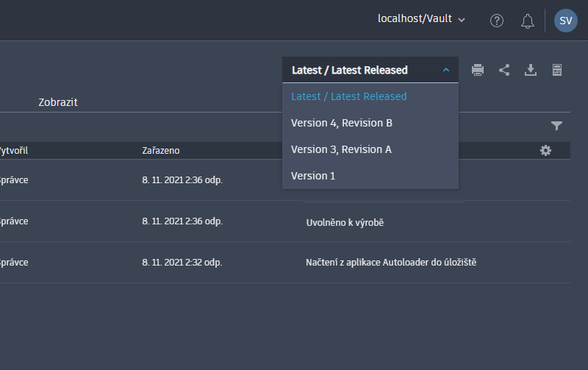Screen dimensions: 588x370
Task: Click the download icon
Action: [x=531, y=70]
